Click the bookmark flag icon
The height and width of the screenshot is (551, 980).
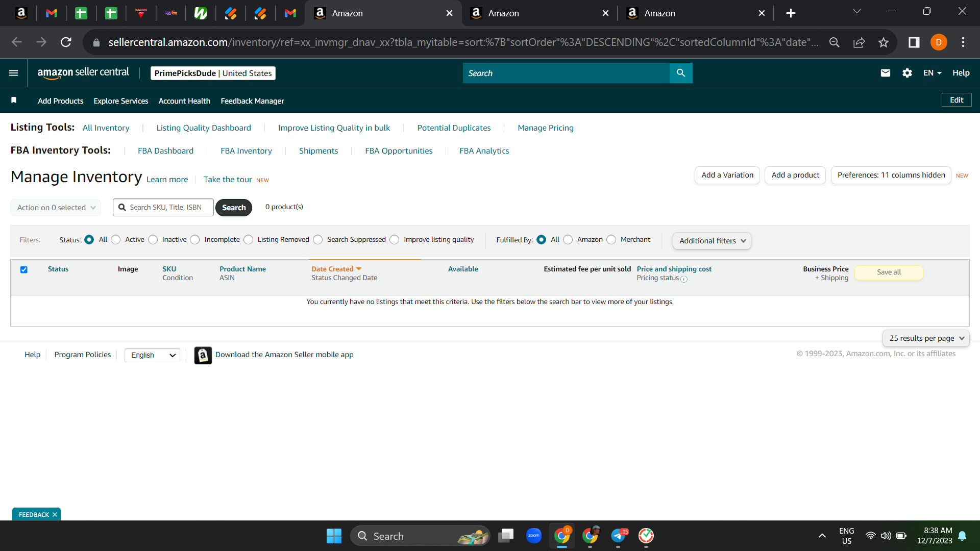coord(14,101)
